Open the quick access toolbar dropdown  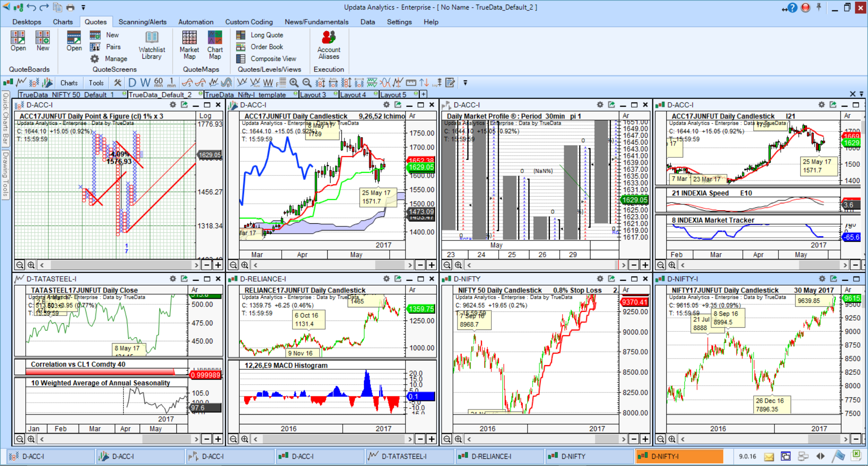tap(83, 8)
